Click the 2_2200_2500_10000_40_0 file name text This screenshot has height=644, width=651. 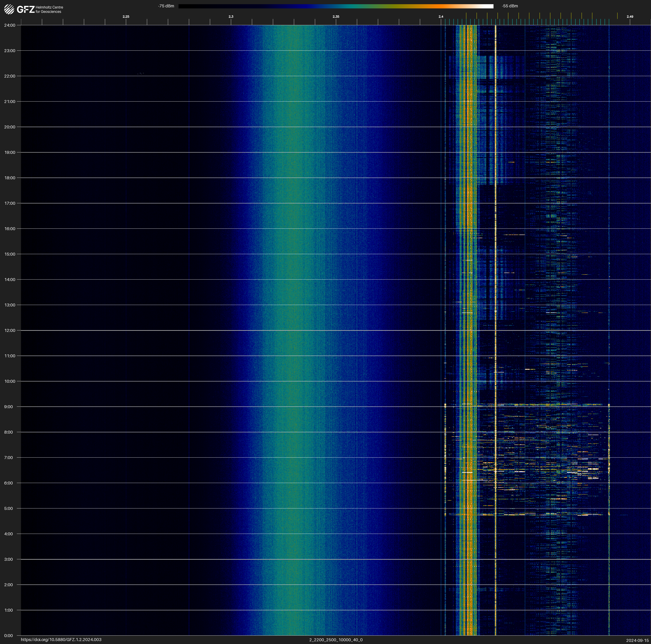point(336,640)
